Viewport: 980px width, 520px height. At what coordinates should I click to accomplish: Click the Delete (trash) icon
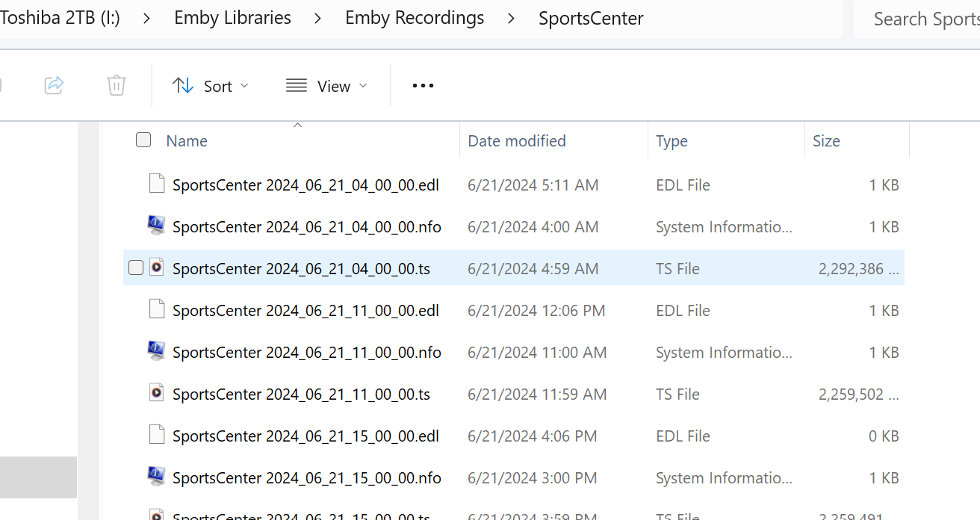click(x=116, y=85)
